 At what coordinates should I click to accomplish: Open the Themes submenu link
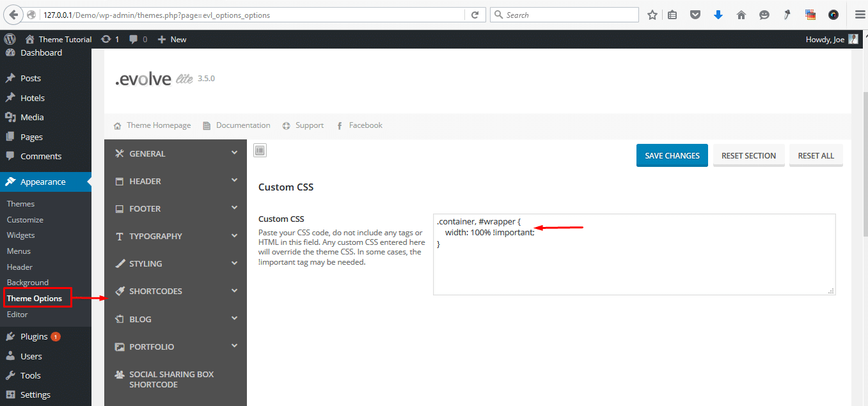coord(20,204)
